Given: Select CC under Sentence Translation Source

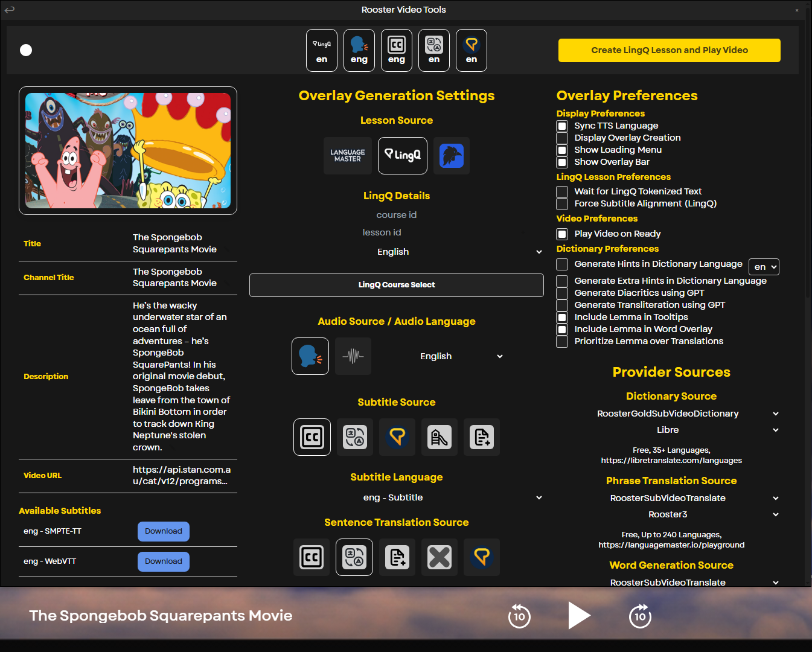Looking at the screenshot, I should pyautogui.click(x=312, y=557).
